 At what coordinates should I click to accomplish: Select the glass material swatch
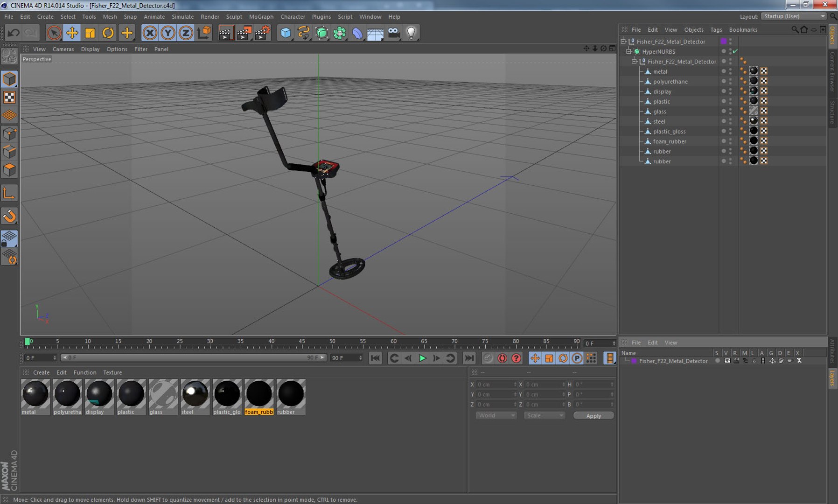(x=163, y=397)
